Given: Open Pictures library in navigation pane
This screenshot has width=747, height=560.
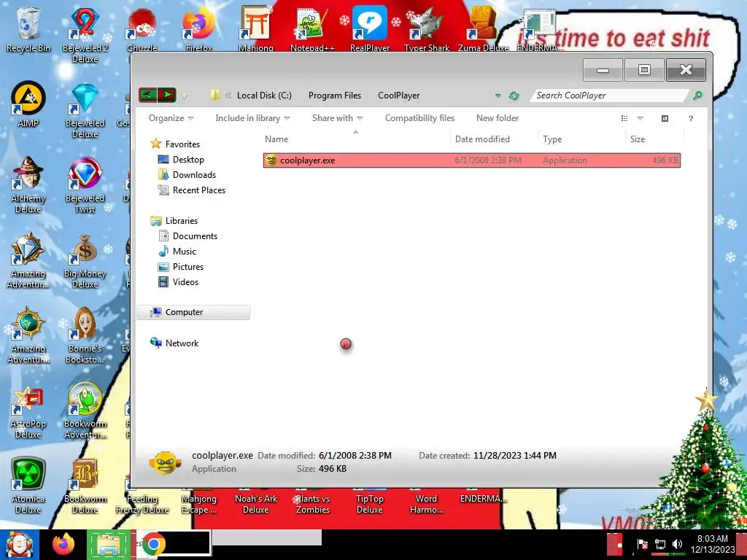Looking at the screenshot, I should point(181,267).
